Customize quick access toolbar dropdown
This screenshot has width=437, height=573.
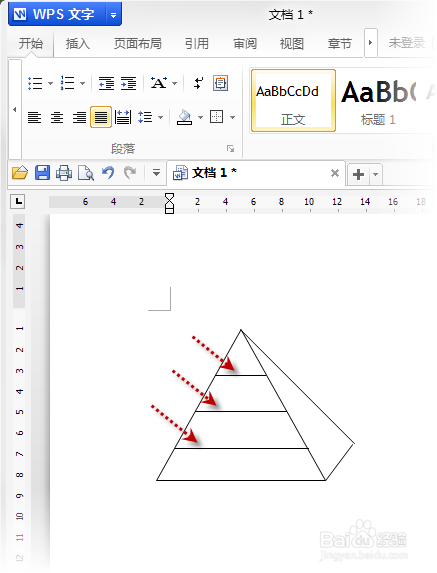tap(156, 172)
